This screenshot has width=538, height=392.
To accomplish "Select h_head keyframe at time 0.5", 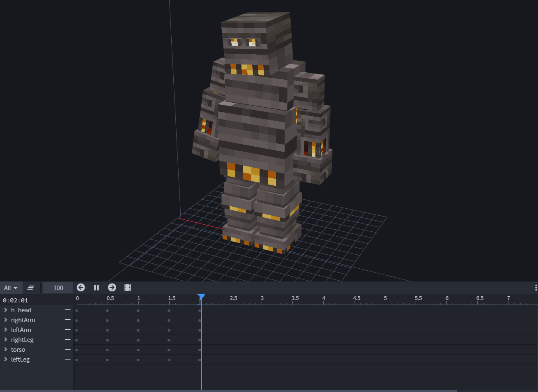I will [107, 311].
